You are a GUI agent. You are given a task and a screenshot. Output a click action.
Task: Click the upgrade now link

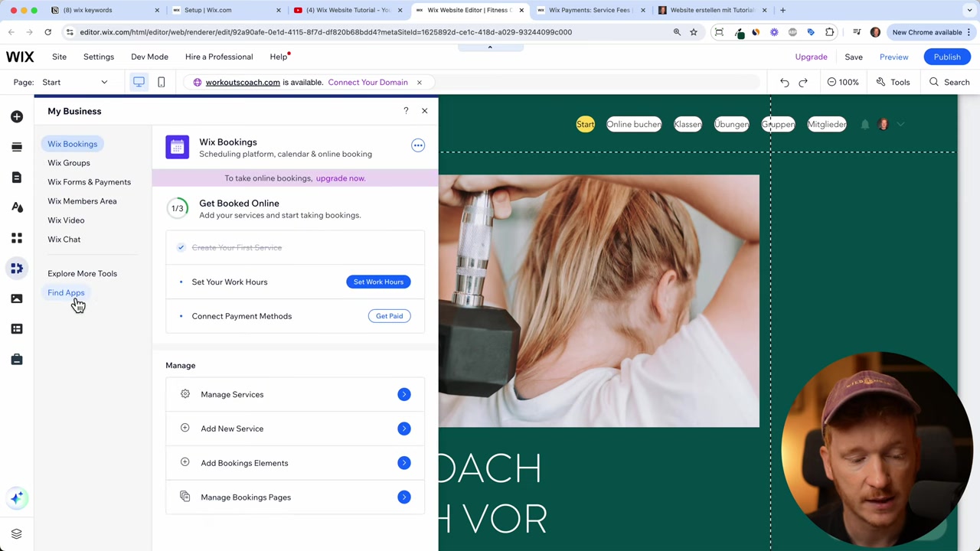pos(341,178)
